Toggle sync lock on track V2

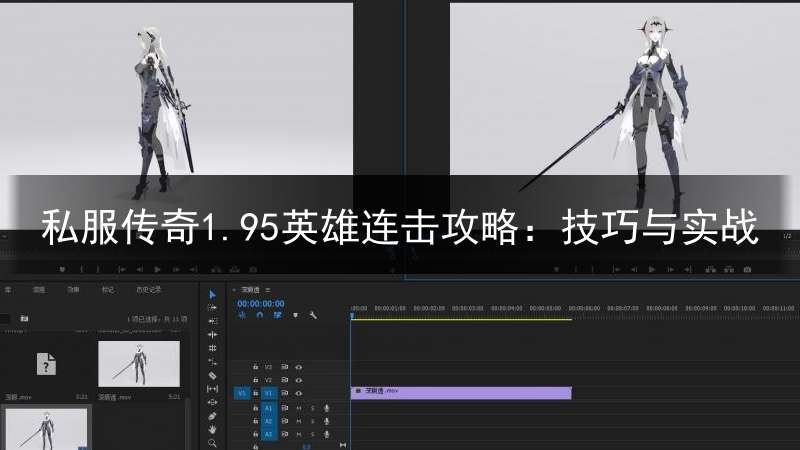[x=285, y=380]
